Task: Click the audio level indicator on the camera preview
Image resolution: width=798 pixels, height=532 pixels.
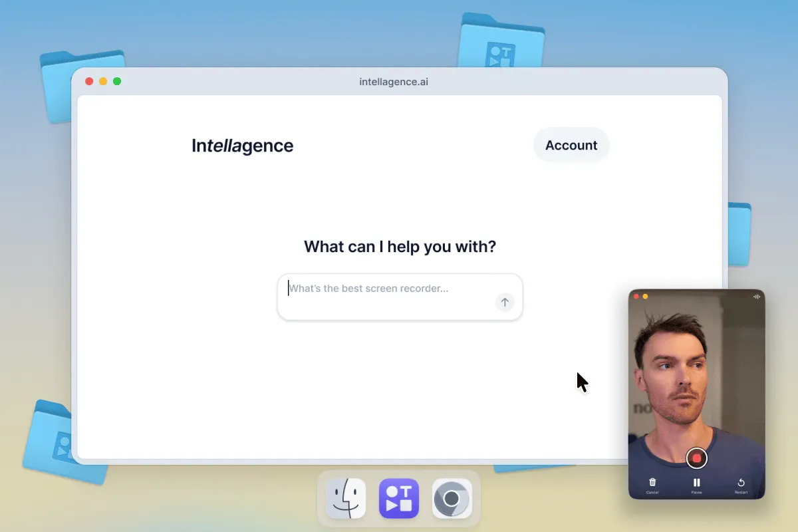Action: pyautogui.click(x=757, y=297)
